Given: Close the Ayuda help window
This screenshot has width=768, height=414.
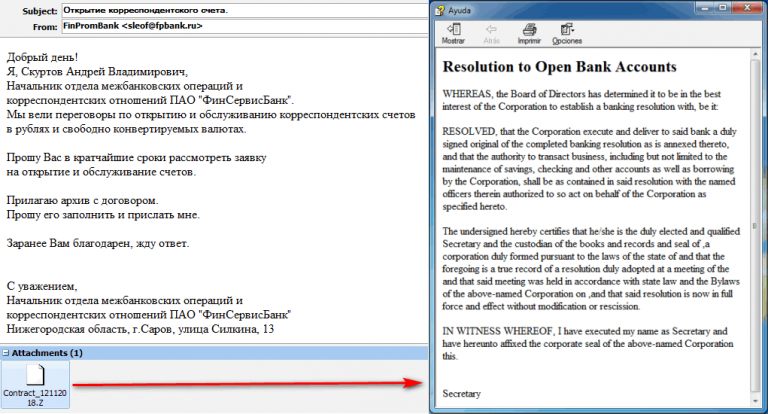Looking at the screenshot, I should tap(747, 8).
